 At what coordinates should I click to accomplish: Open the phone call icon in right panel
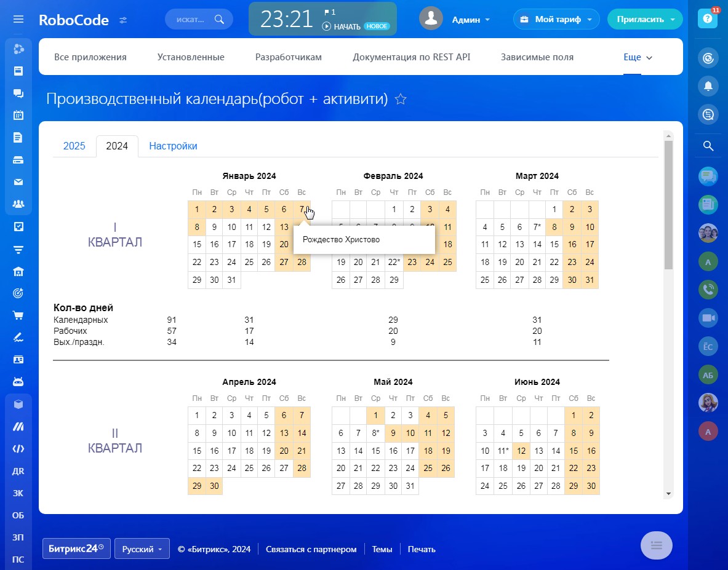click(x=708, y=290)
